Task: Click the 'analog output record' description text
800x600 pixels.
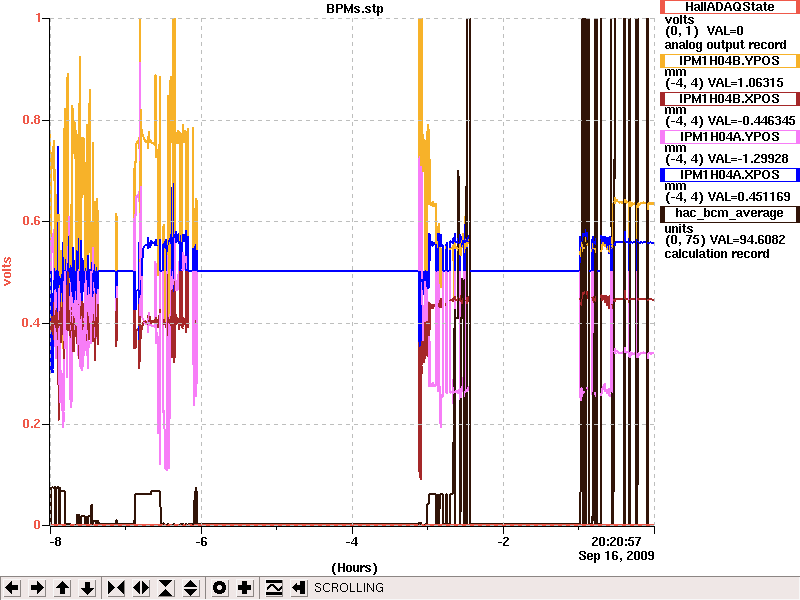Action: click(725, 45)
